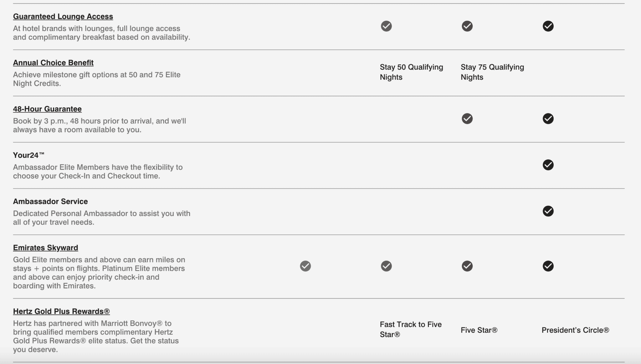Click the President's Circle status label
641x364 pixels.
click(x=575, y=330)
